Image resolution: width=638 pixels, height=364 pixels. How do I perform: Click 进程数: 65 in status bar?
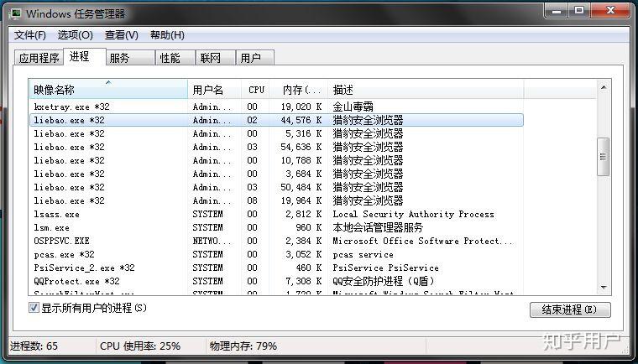pos(34,346)
